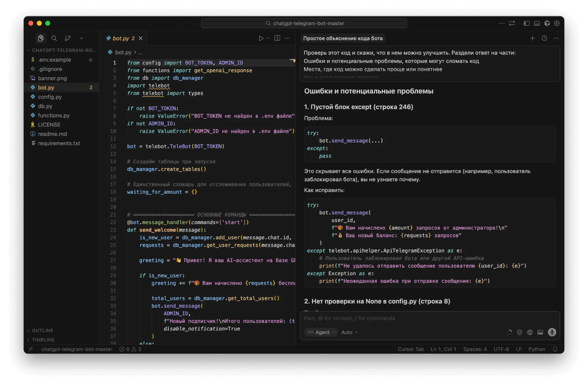The image size is (588, 385).
Task: Expand the OUTLINE section
Action: click(x=43, y=330)
